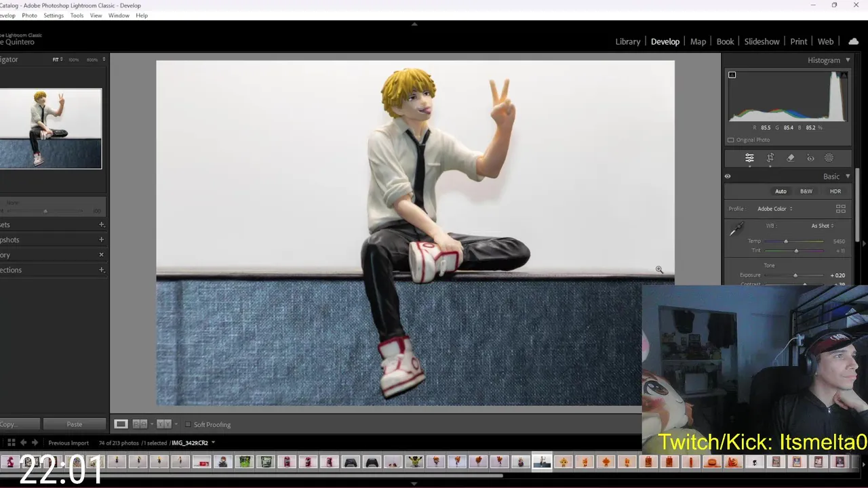Open the Slideshow module
The image size is (868, 488).
762,41
